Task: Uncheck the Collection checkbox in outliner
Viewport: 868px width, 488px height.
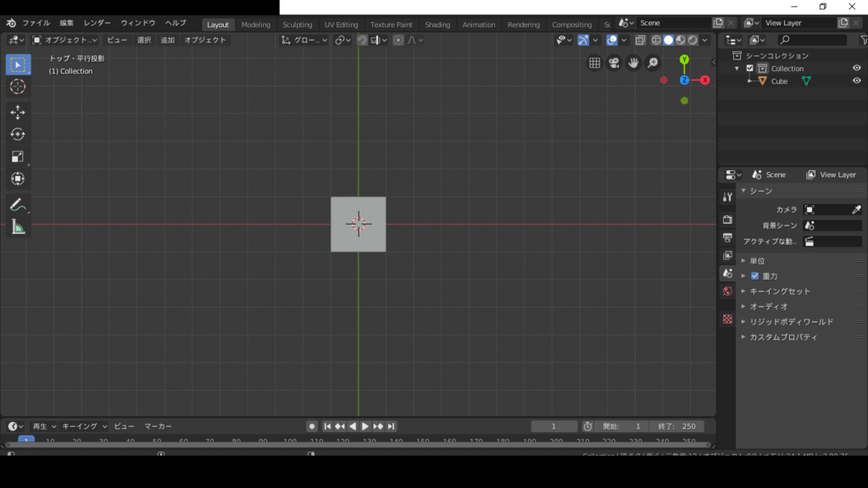Action: [x=749, y=69]
